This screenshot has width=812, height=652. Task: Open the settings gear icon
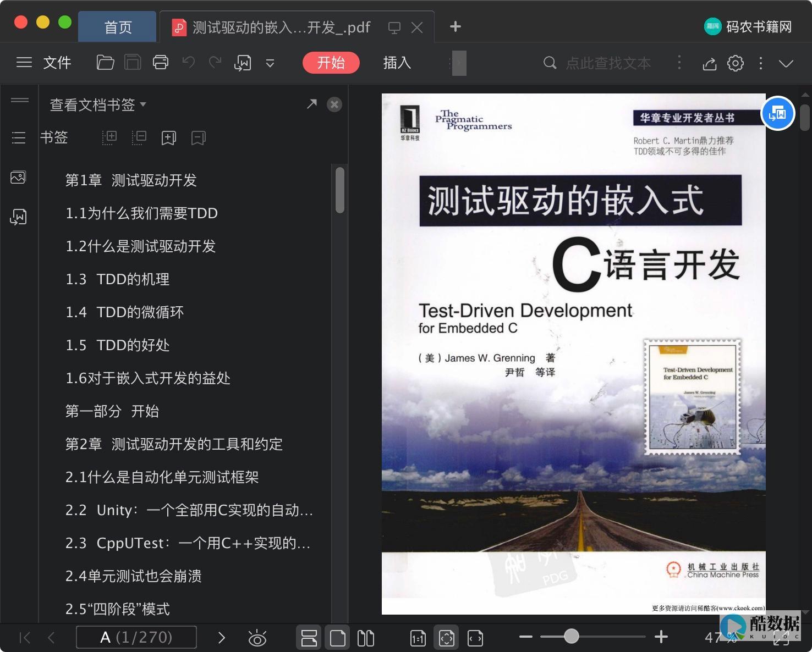736,63
